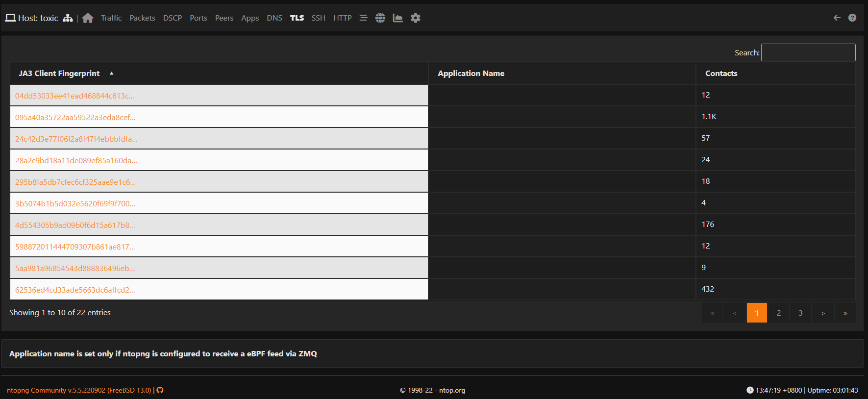
Task: Jump to last page with » button
Action: (x=845, y=313)
